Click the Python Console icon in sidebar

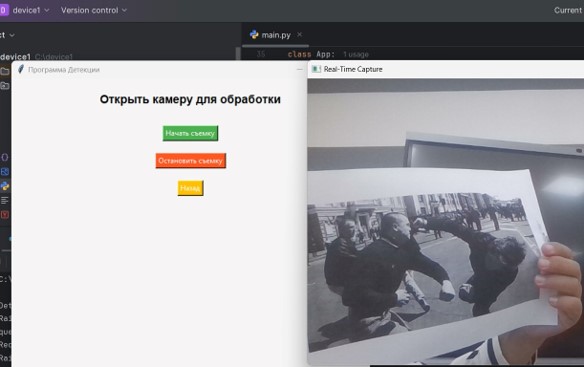(4, 186)
